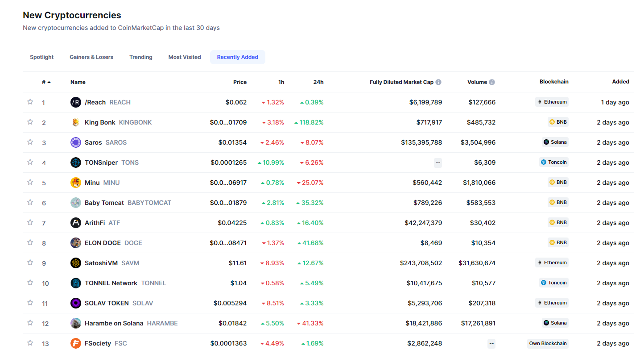The width and height of the screenshot is (644, 350).
Task: Click the ArithFi coin logo
Action: [76, 223]
